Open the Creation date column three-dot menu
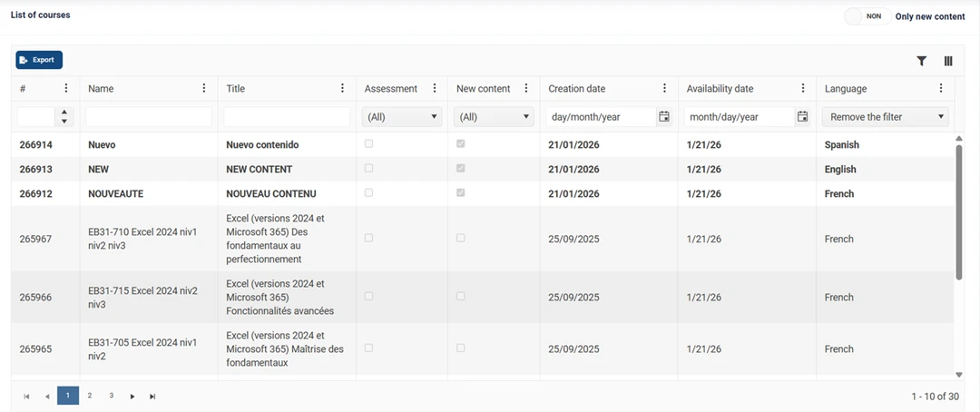980x412 pixels. 664,88
